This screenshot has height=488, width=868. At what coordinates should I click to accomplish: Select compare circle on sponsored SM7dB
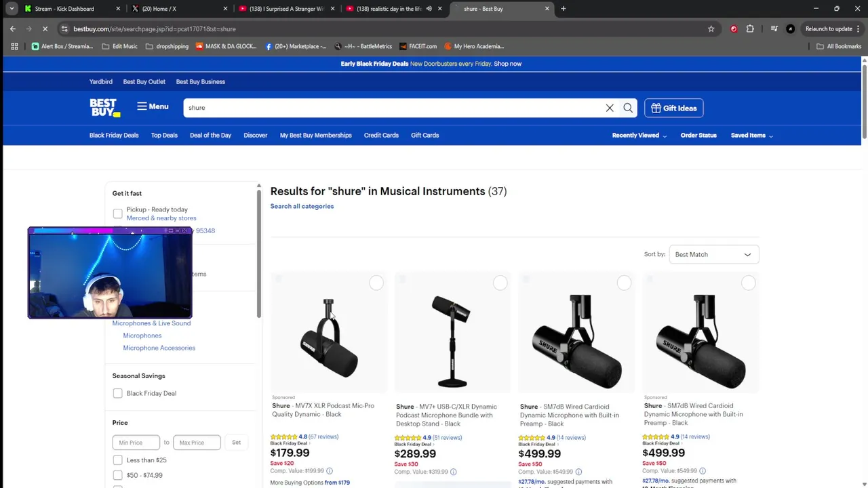tap(748, 283)
